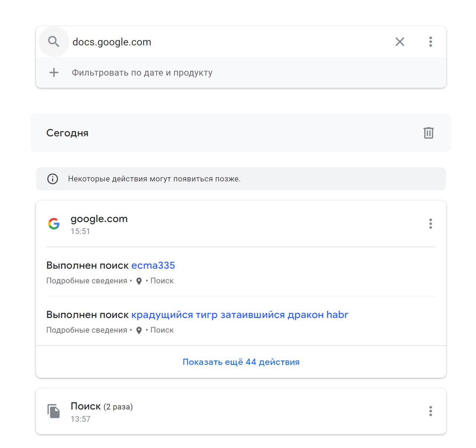Click location pin under habr search

tap(139, 331)
